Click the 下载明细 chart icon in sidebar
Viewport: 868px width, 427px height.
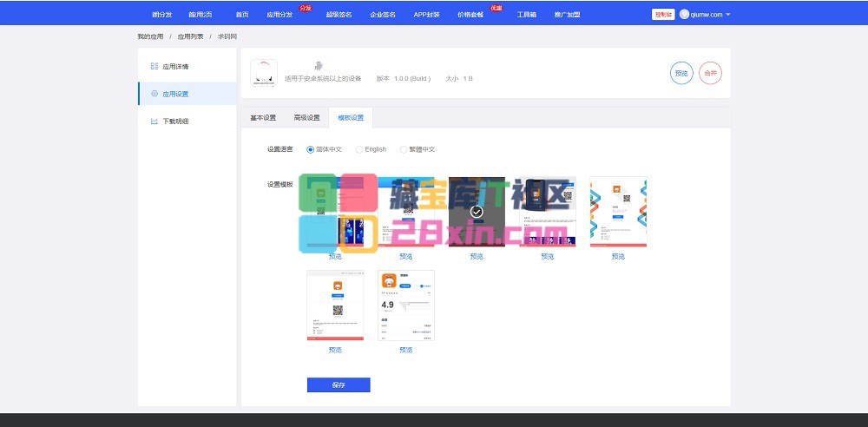(x=155, y=122)
